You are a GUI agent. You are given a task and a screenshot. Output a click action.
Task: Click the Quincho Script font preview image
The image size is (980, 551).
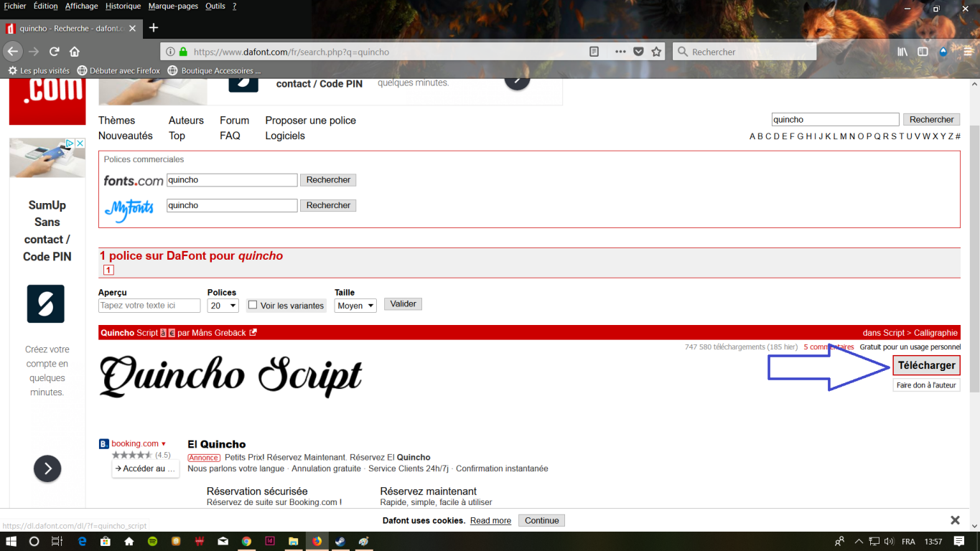pyautogui.click(x=231, y=376)
